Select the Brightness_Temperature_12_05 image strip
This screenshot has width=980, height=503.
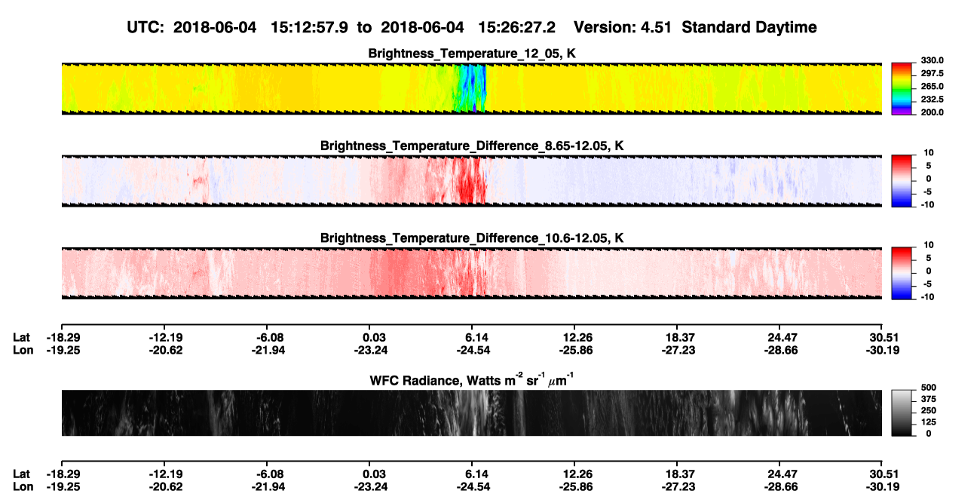(x=471, y=89)
